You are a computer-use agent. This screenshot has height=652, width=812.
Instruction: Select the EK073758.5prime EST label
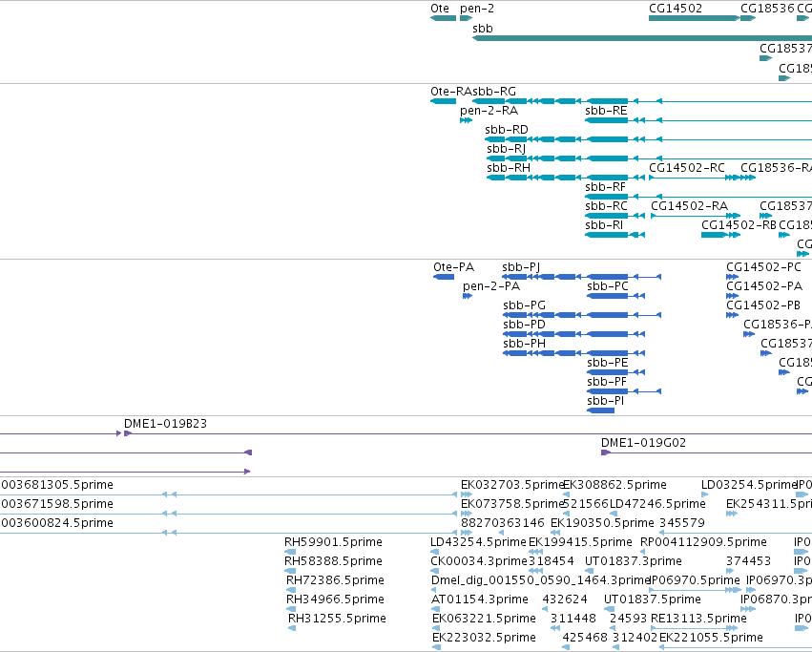point(512,504)
